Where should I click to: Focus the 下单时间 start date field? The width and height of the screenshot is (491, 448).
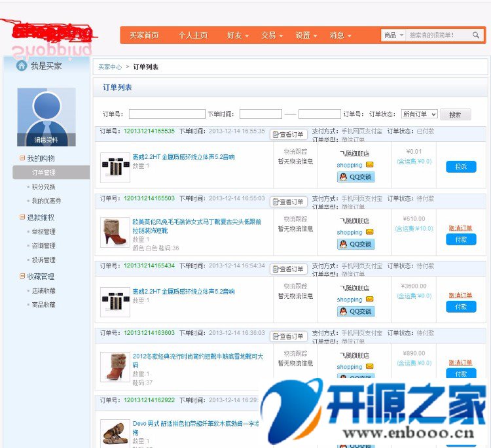point(261,114)
